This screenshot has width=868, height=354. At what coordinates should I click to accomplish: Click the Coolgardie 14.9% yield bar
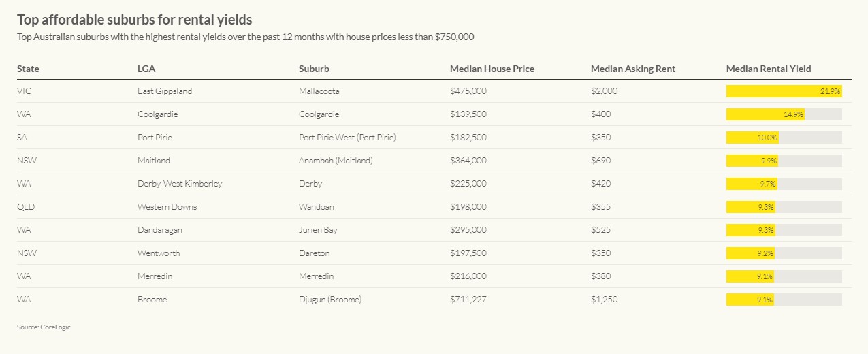pos(765,114)
